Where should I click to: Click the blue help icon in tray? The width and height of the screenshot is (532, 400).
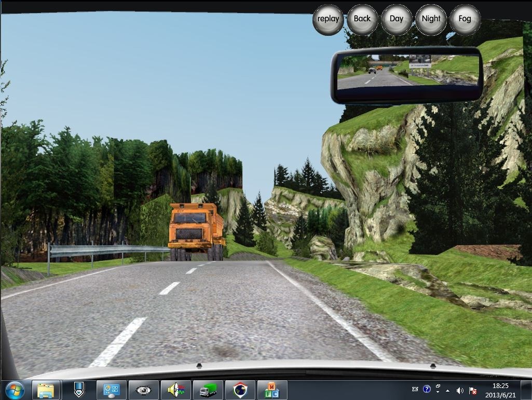coord(427,389)
